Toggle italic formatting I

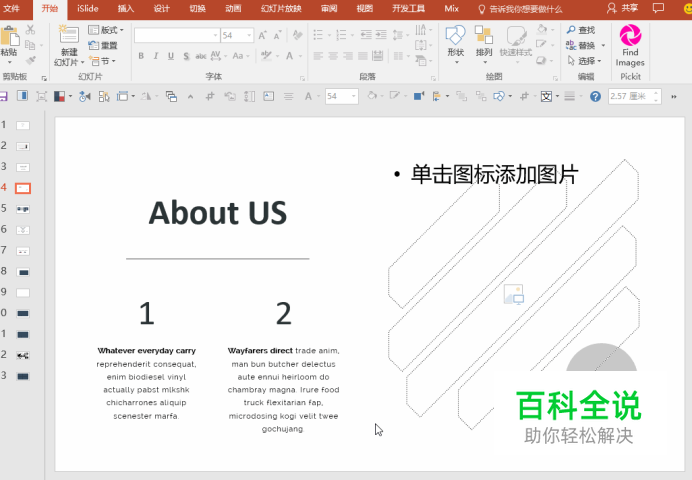155,57
